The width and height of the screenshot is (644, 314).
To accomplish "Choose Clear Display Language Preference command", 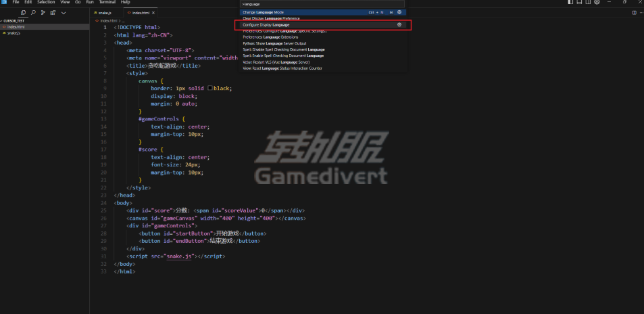I will pos(291,18).
